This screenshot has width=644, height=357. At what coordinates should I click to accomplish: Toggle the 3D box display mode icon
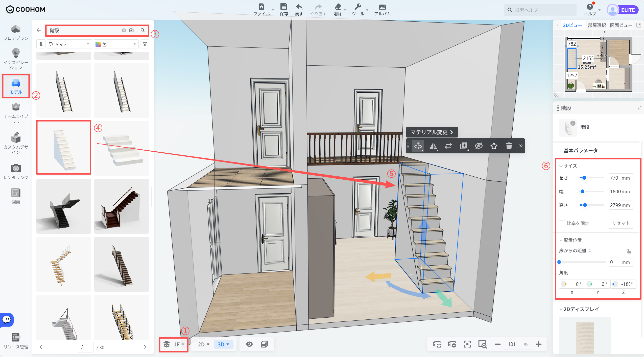coord(265,344)
